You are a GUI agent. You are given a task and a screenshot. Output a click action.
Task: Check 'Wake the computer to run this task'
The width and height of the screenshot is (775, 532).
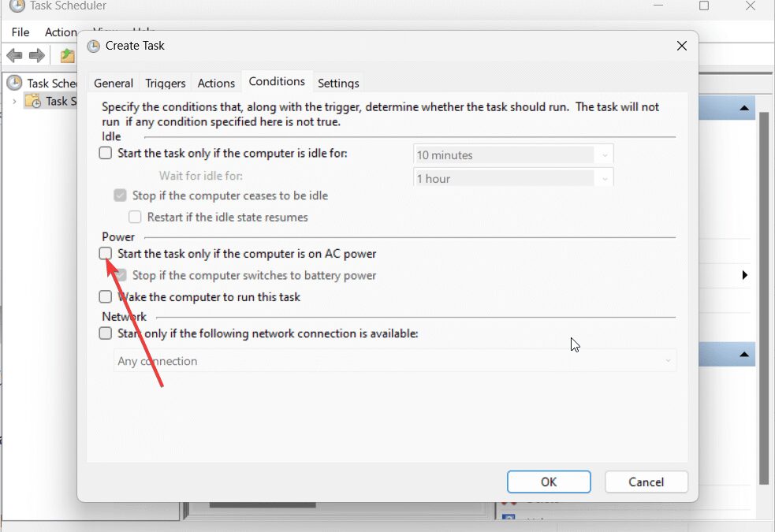106,297
